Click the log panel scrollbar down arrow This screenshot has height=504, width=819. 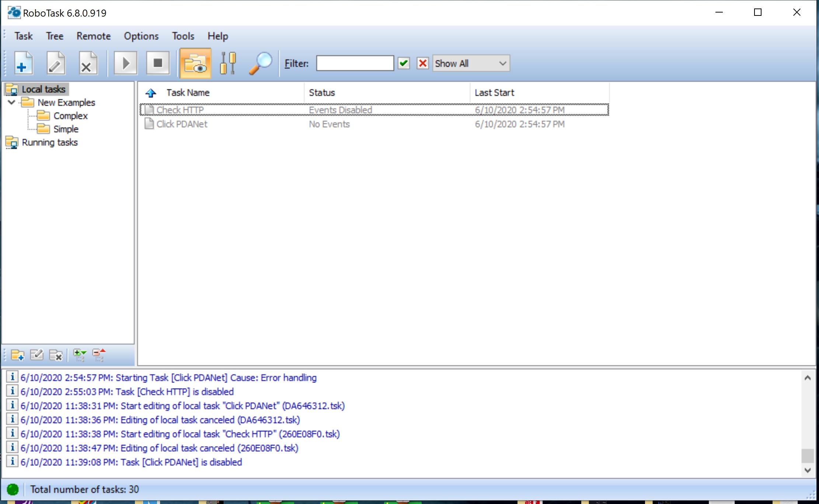[x=808, y=470]
